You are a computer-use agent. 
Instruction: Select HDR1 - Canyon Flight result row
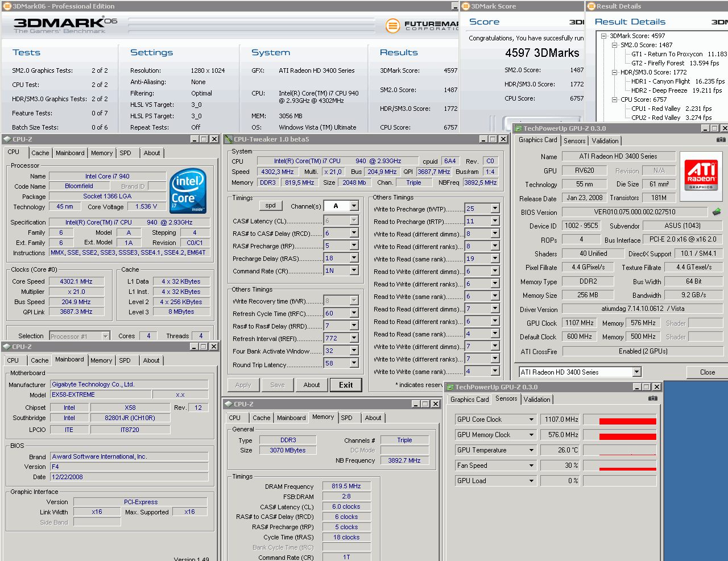[677, 81]
